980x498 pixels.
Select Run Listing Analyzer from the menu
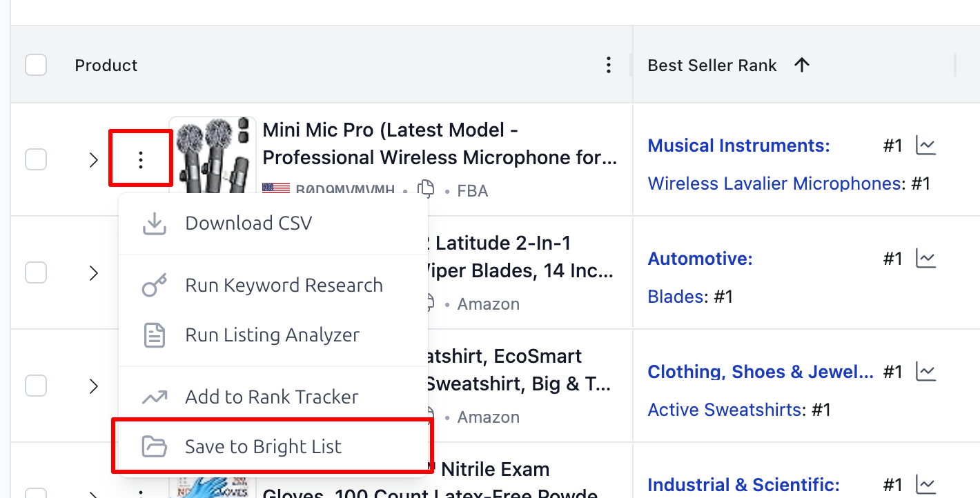(x=271, y=335)
